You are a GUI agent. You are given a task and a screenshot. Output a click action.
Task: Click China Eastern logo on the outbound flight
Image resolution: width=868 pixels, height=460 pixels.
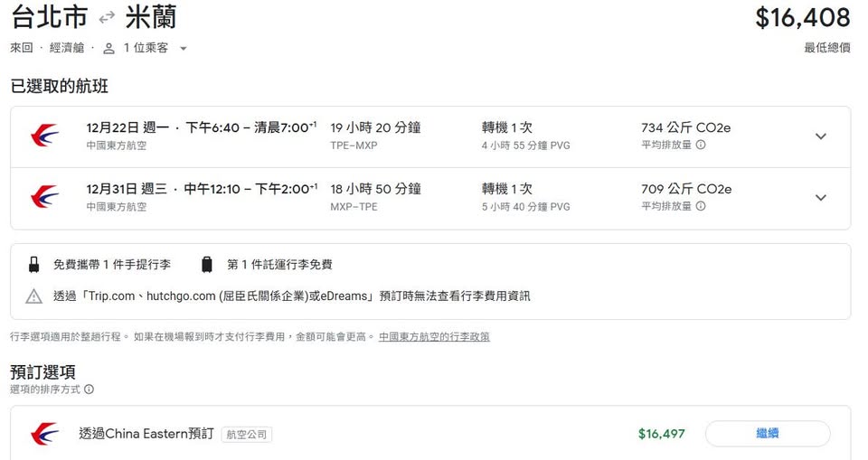click(44, 136)
